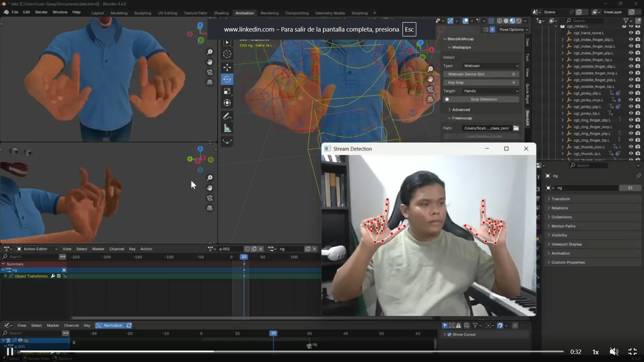Click the Load Session Folder button

pos(484,137)
